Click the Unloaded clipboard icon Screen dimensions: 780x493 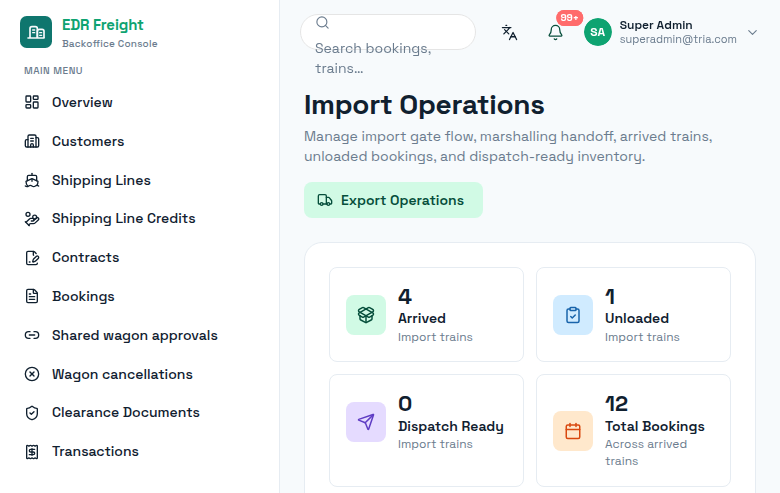573,315
